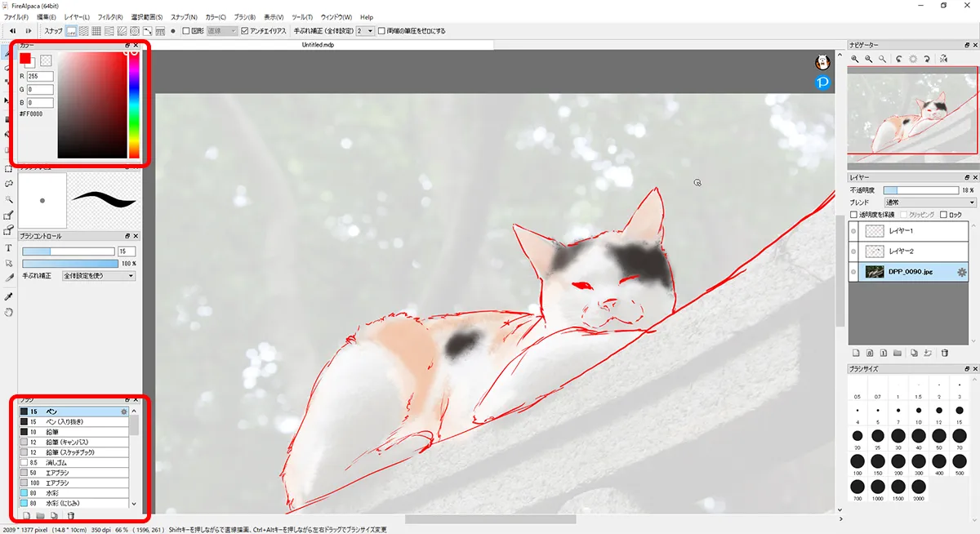
Task: Open the レイヤー(L) menu
Action: (78, 16)
